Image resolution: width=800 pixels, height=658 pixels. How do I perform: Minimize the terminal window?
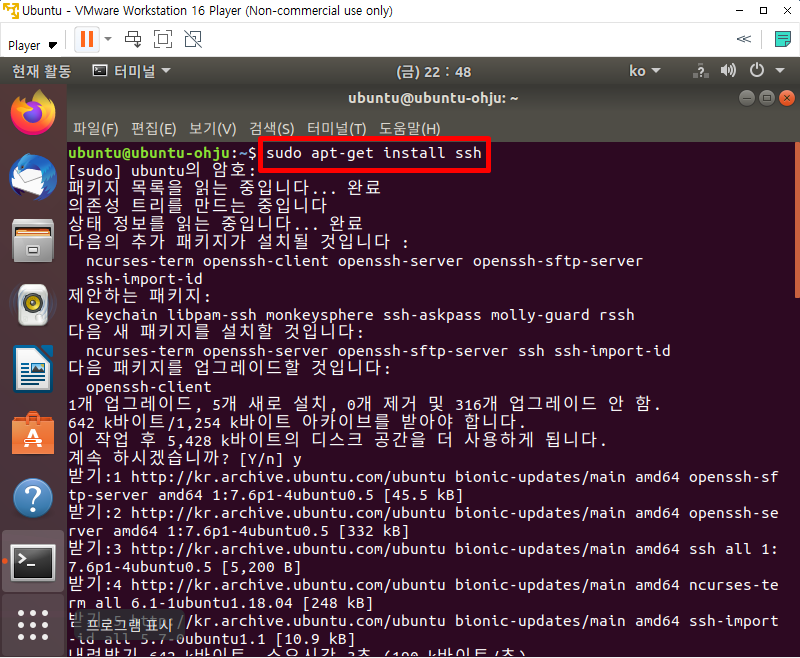pos(746,98)
